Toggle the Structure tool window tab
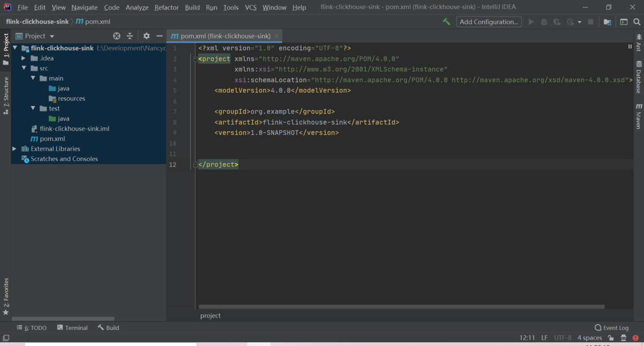The height and width of the screenshot is (346, 644). [6, 96]
